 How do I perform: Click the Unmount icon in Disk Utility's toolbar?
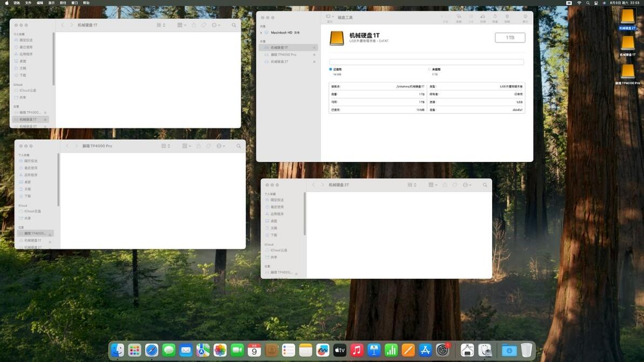click(507, 18)
